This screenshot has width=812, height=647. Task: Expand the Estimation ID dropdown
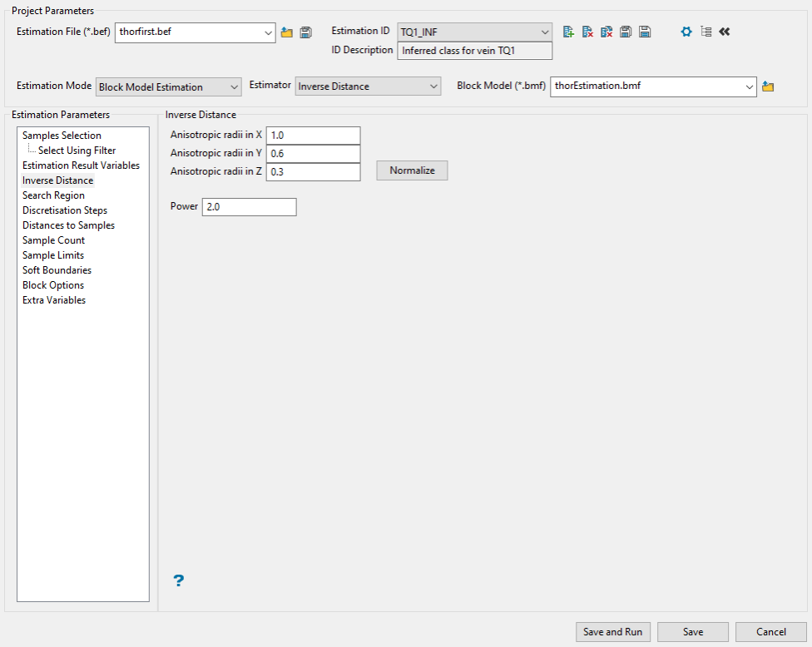pos(544,32)
